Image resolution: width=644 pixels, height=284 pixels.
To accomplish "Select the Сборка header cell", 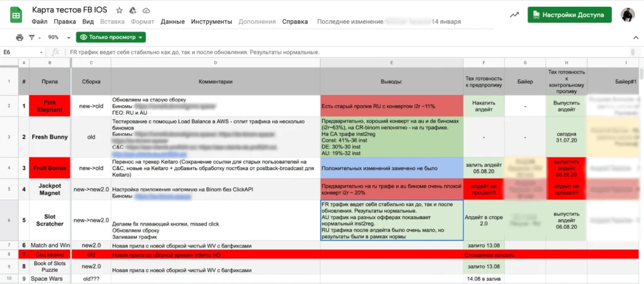I will [x=91, y=81].
